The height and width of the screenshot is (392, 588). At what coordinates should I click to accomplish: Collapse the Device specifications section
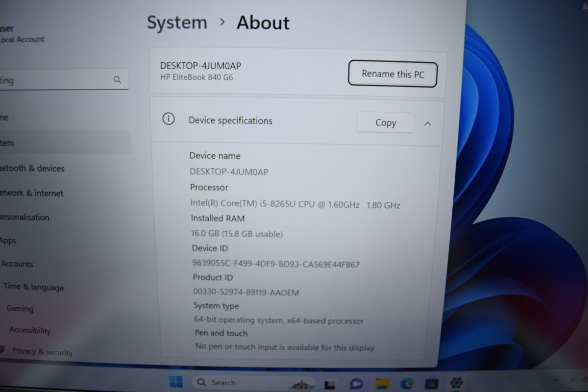click(427, 124)
